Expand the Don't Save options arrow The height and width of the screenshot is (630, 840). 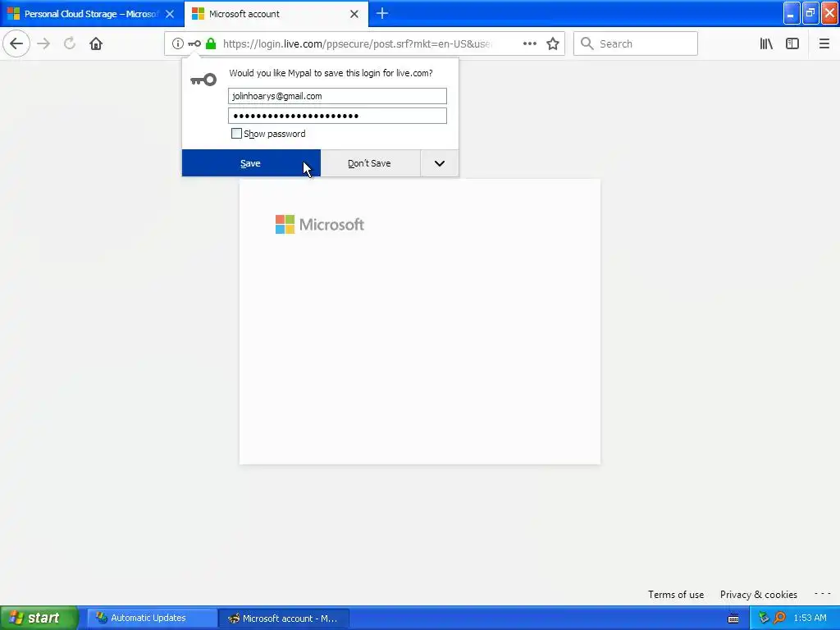440,163
